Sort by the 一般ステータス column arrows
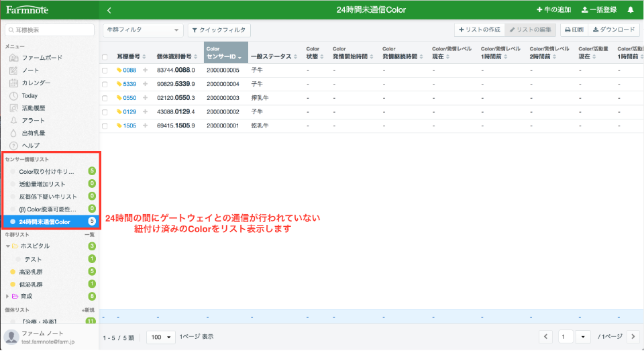The height and width of the screenshot is (351, 644). [x=295, y=57]
